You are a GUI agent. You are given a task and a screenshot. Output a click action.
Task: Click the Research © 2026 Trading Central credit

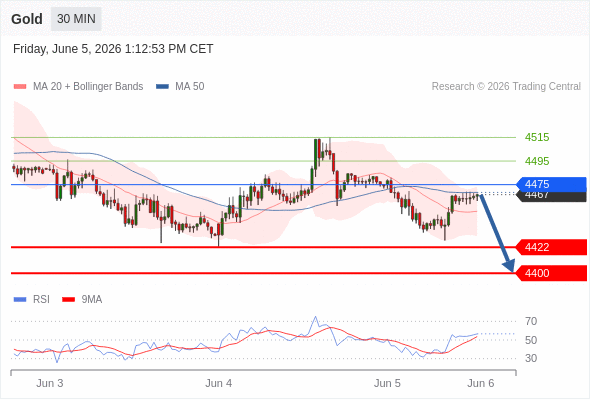(506, 87)
